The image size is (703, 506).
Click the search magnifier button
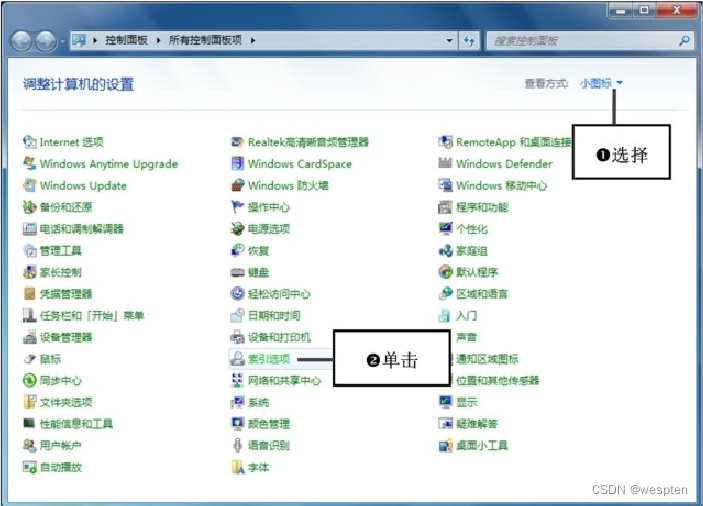684,41
